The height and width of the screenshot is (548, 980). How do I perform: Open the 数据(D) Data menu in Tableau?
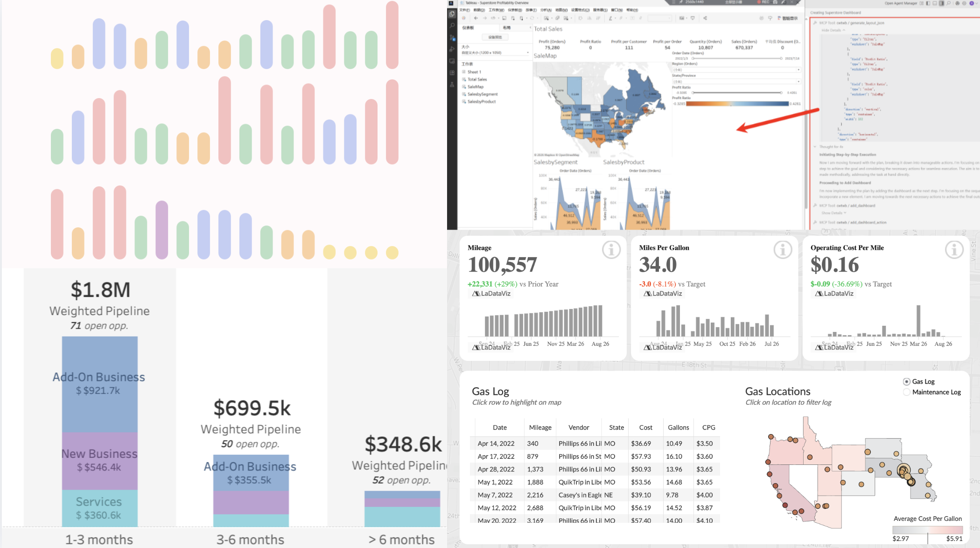pos(479,10)
